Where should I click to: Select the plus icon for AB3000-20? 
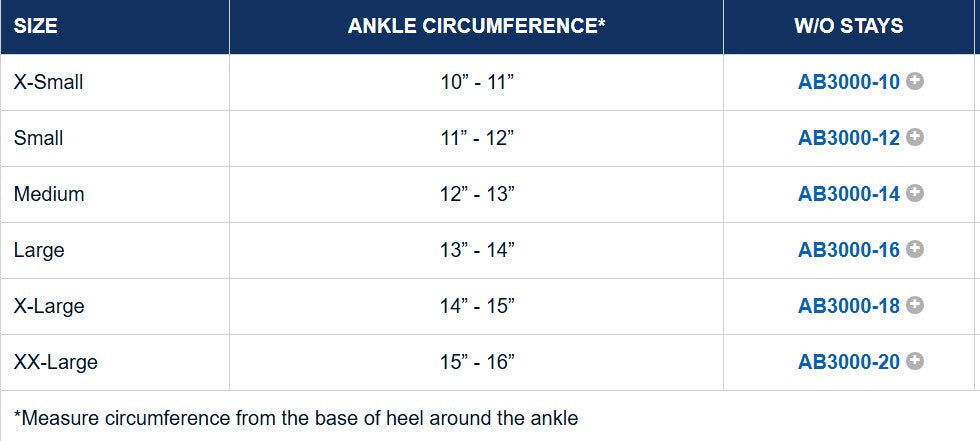915,361
